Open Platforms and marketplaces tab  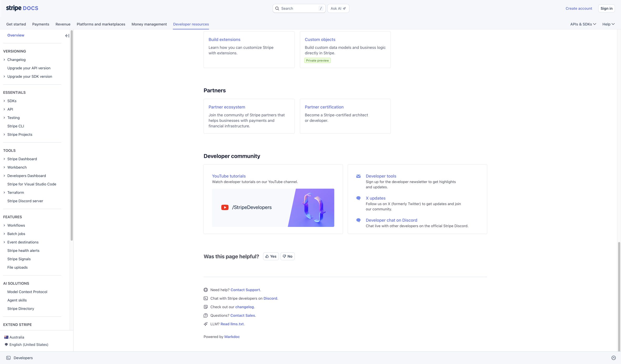click(x=101, y=24)
